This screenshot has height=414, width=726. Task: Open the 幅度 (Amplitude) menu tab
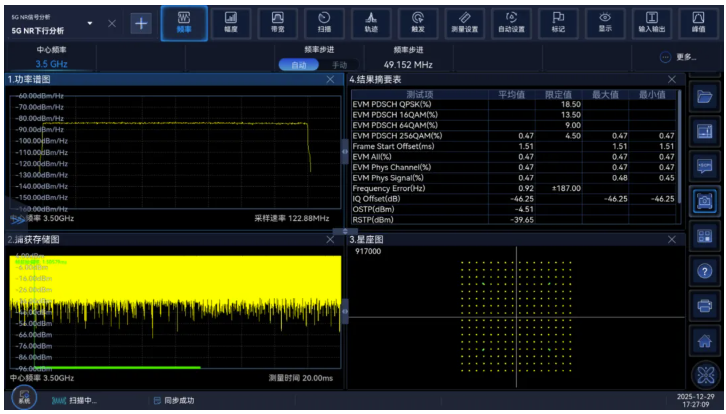[231, 23]
